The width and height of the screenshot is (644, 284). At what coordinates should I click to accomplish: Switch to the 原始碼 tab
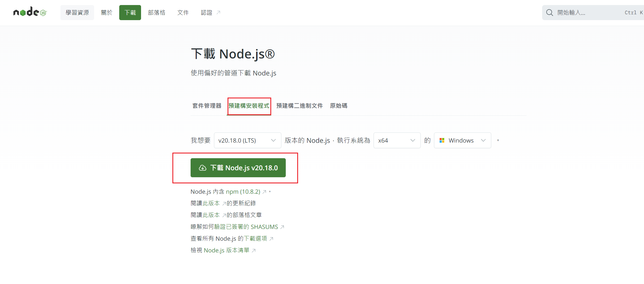pos(339,106)
